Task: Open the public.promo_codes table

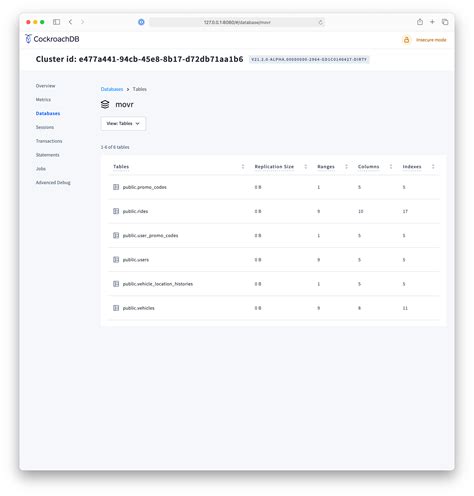Action: (x=145, y=187)
